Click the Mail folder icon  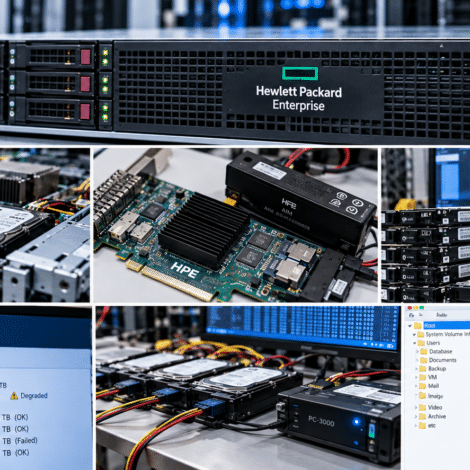pyautogui.click(x=422, y=386)
